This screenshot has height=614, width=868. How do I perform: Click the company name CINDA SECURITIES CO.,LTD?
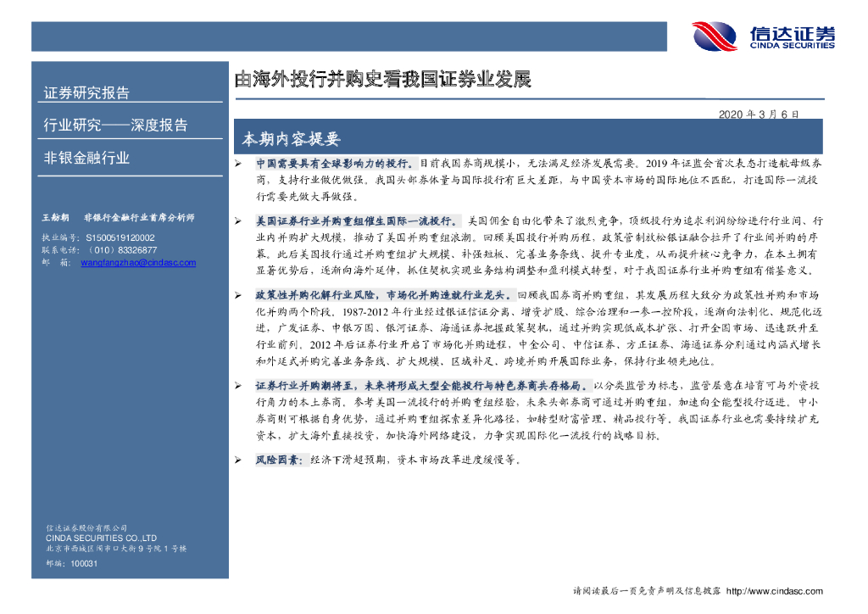102,539
